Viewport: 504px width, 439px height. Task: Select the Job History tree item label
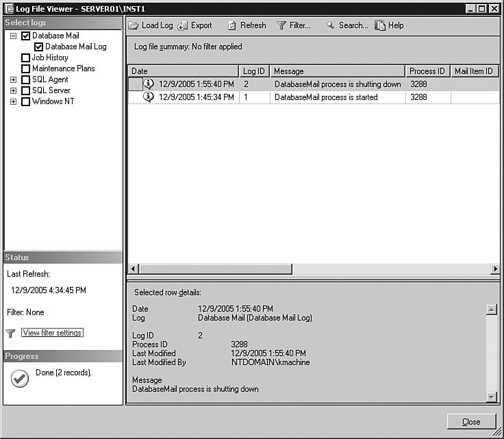point(50,58)
